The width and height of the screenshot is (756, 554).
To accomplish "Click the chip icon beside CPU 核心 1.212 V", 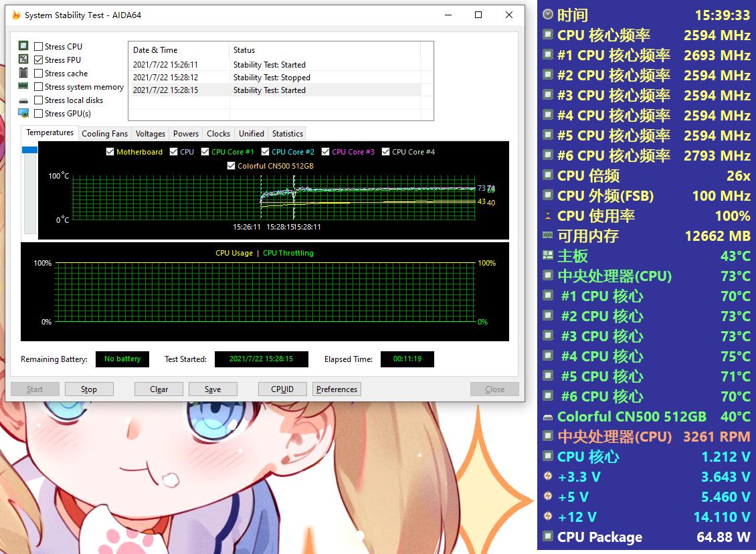I will coord(548,456).
